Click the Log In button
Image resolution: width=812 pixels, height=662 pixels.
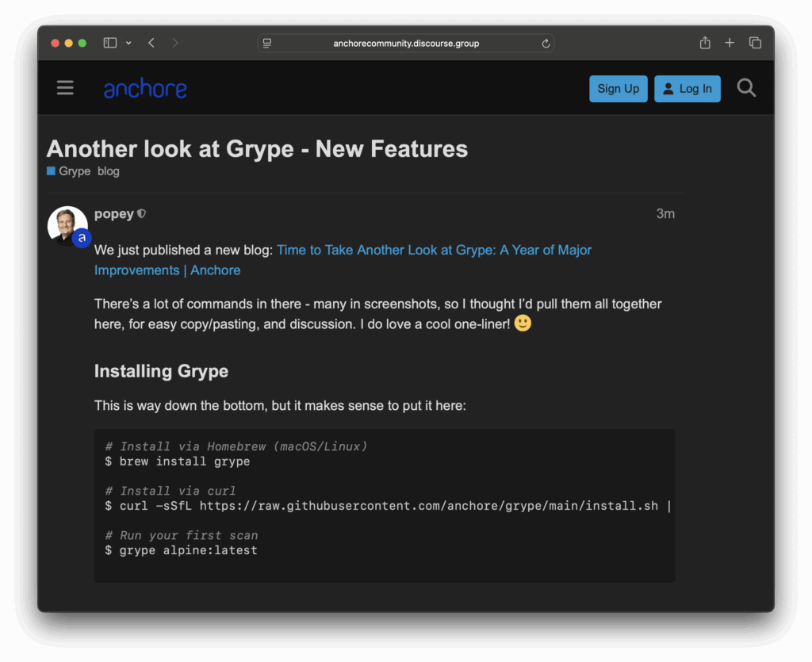688,89
